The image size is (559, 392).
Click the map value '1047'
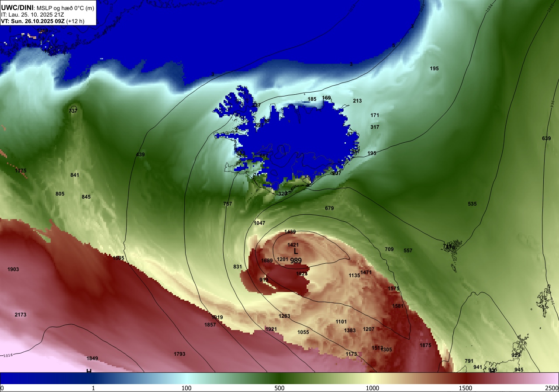(x=259, y=223)
